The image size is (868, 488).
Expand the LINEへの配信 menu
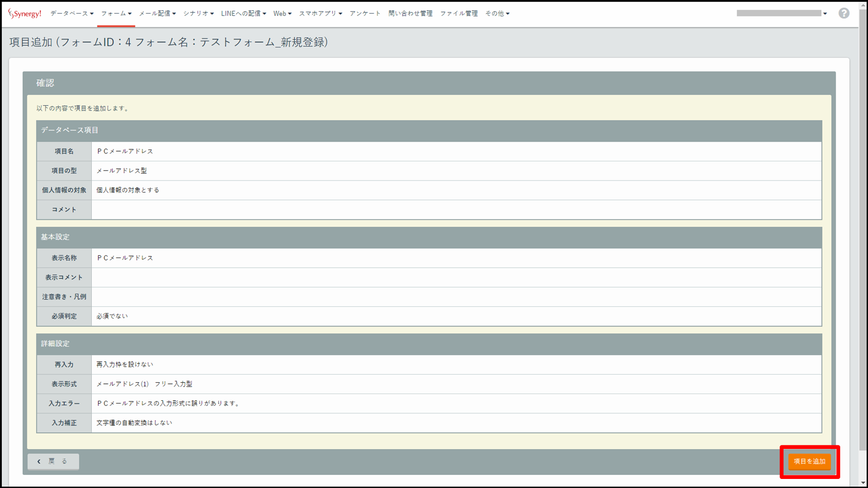pos(243,14)
